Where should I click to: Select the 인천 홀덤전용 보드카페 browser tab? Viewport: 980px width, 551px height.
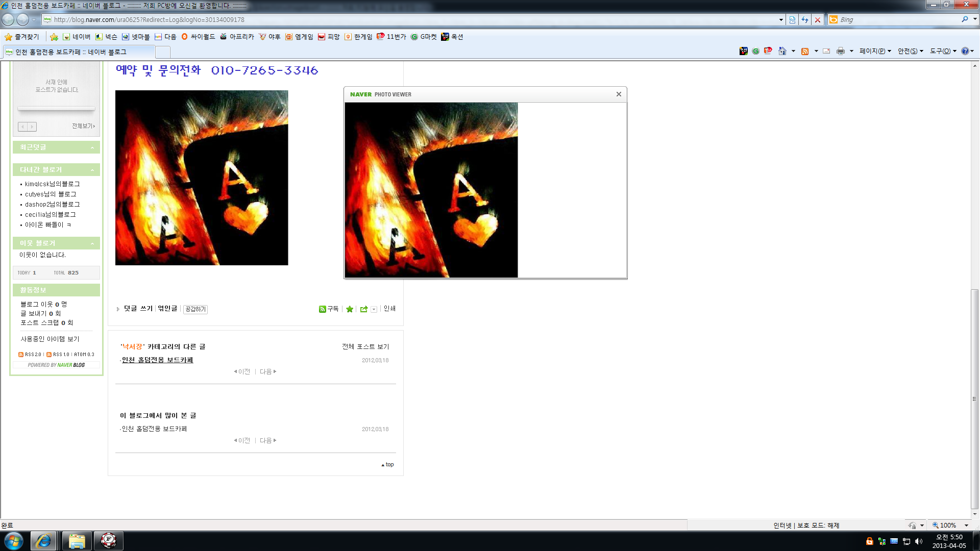point(79,52)
